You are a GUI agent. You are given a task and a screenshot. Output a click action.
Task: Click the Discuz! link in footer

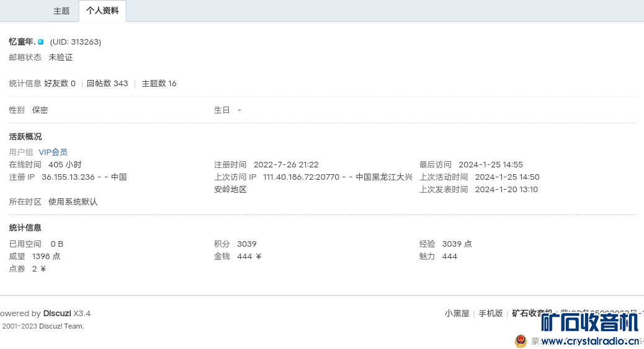coord(57,314)
